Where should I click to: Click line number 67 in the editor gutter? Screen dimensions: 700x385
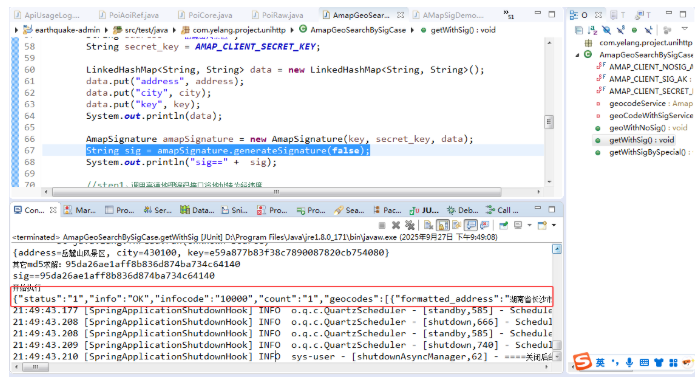click(x=29, y=151)
